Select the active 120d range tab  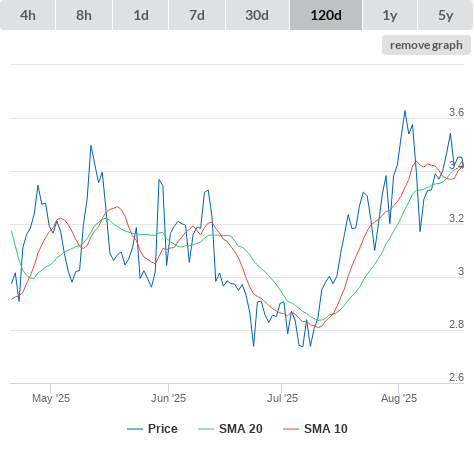[326, 15]
